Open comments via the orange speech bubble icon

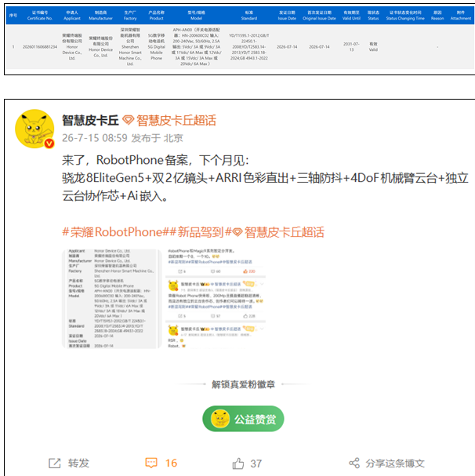pos(151,463)
